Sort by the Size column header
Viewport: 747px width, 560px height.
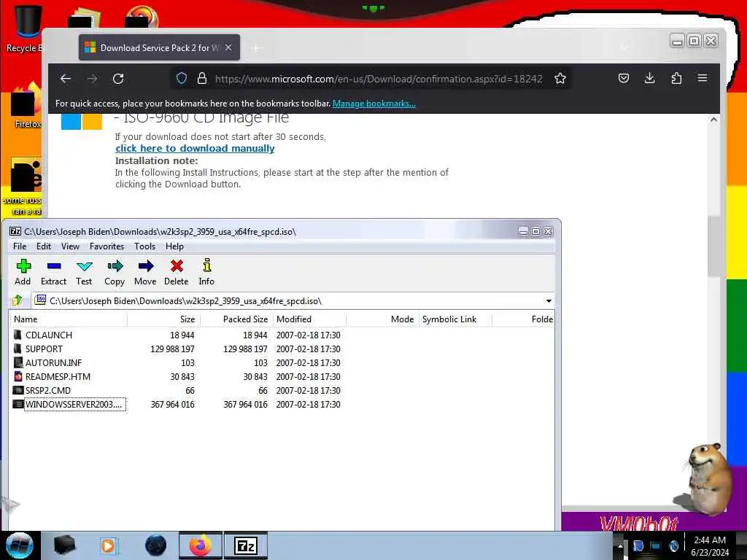(x=163, y=319)
